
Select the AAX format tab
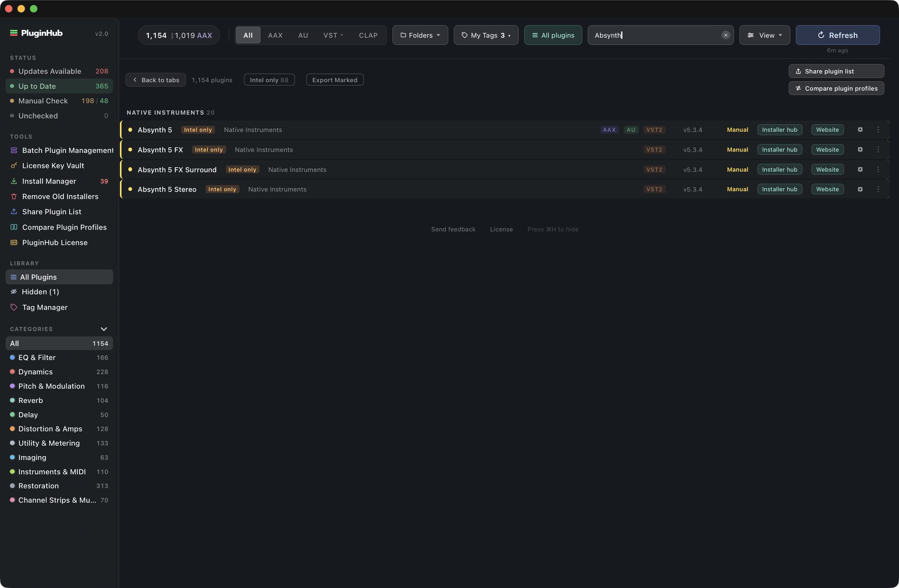point(275,35)
